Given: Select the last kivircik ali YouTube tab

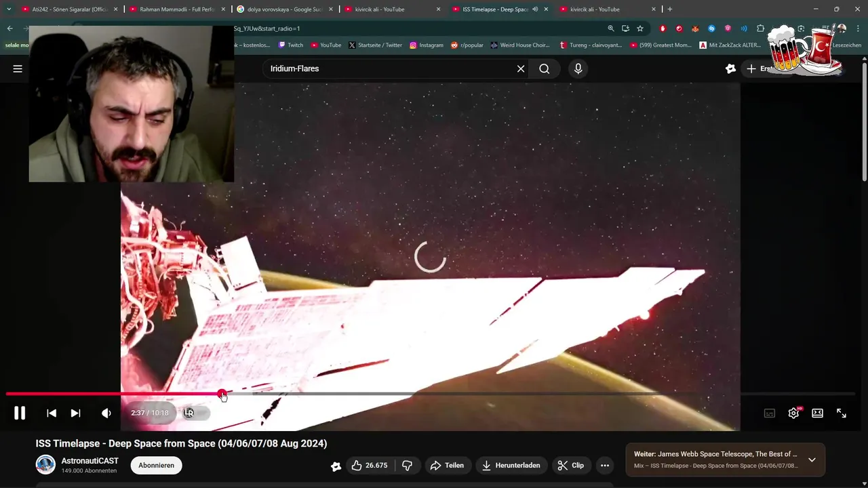Looking at the screenshot, I should pyautogui.click(x=608, y=9).
